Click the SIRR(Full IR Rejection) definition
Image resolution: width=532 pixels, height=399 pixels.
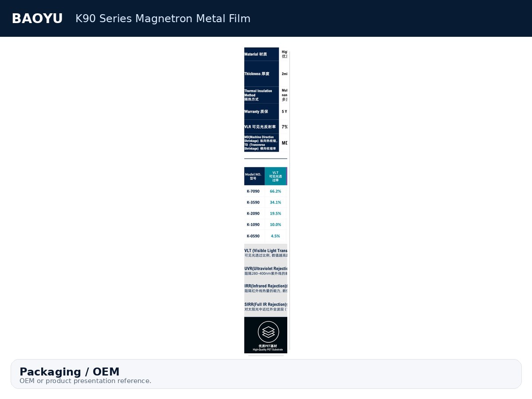tap(266, 307)
